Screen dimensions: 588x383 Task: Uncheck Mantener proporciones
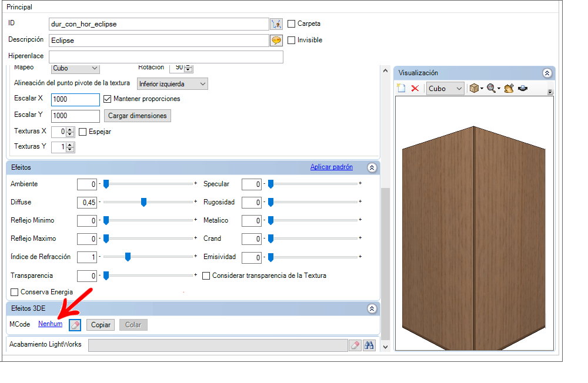coord(107,99)
